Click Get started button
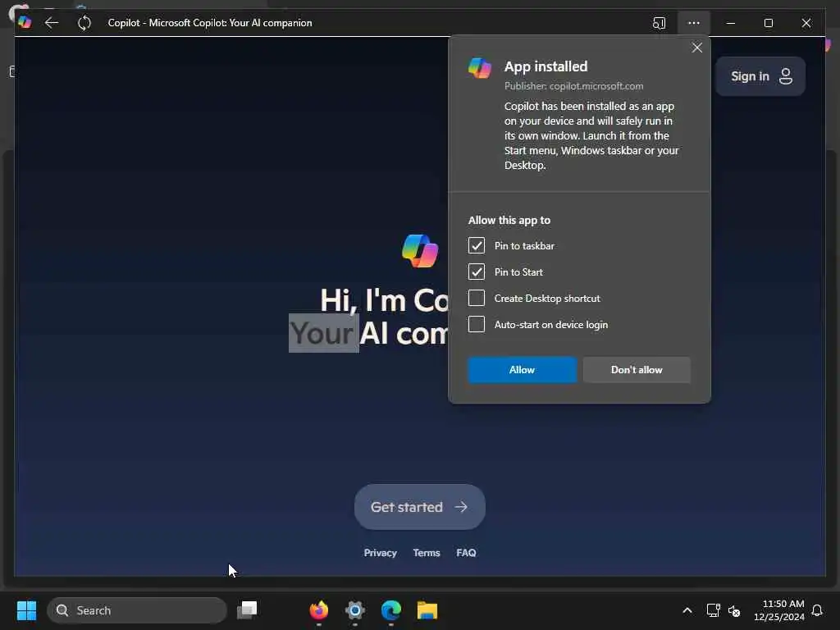This screenshot has width=840, height=630. (x=419, y=507)
